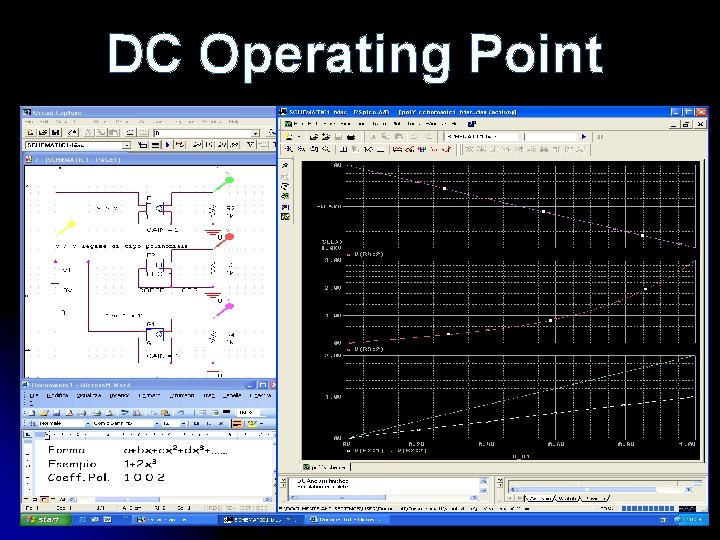Open the Help menu in OrCAD Capture
Image resolution: width=720 pixels, height=540 pixels.
[x=233, y=122]
